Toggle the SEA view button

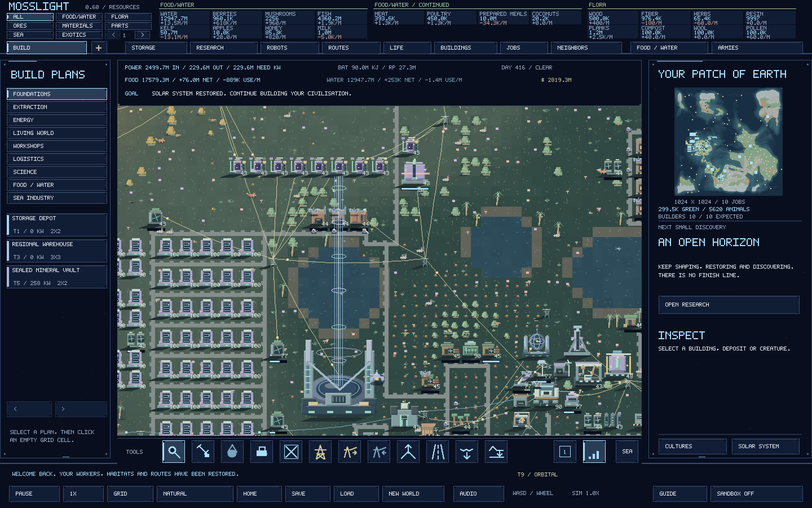pyautogui.click(x=627, y=452)
